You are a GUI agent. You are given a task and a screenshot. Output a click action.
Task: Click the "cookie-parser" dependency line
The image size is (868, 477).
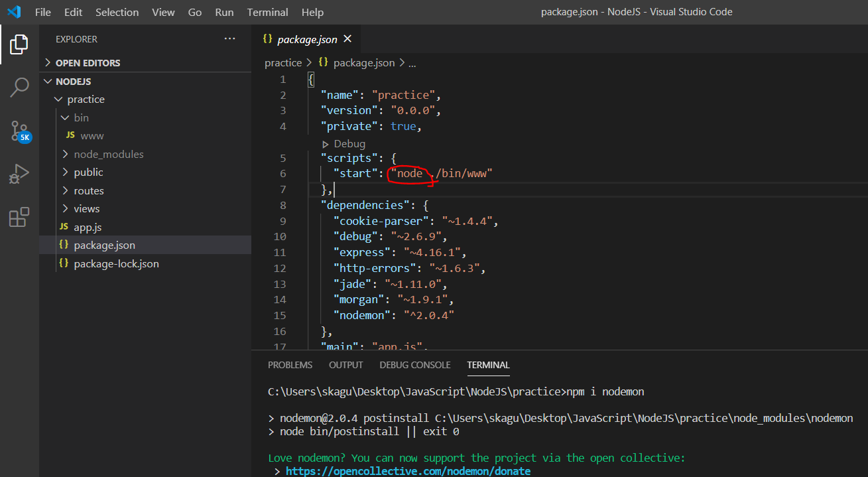(x=416, y=221)
